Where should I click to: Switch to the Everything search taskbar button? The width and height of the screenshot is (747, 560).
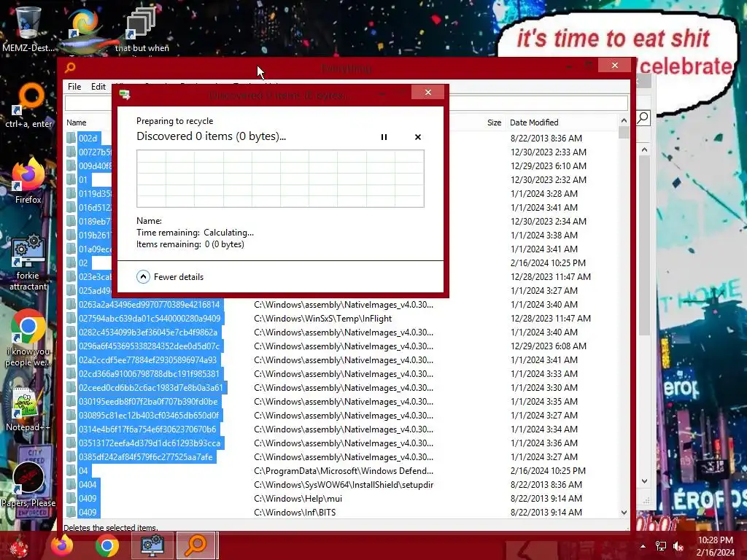pyautogui.click(x=197, y=545)
